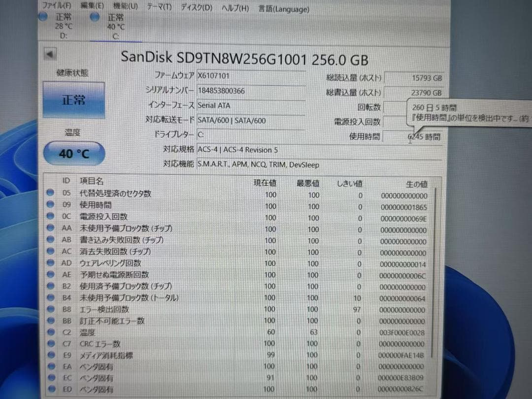Click the 40°C temperature button
532x399 pixels.
click(x=73, y=153)
